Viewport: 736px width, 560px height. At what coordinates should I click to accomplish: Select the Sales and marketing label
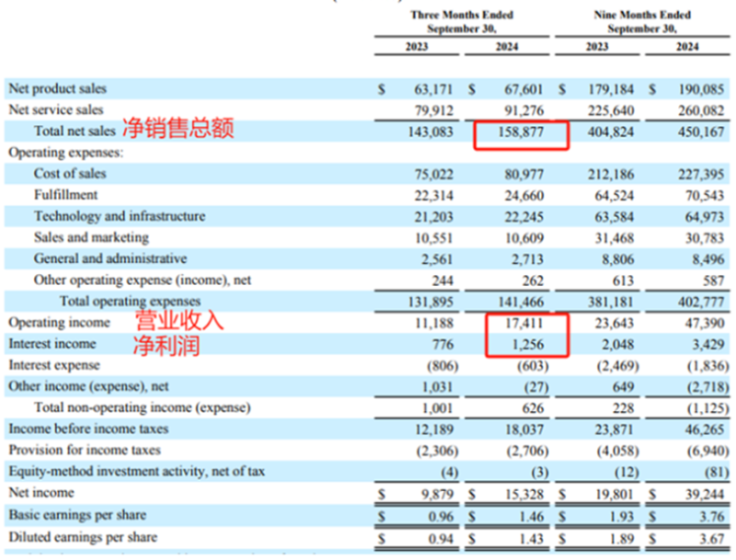click(x=91, y=237)
